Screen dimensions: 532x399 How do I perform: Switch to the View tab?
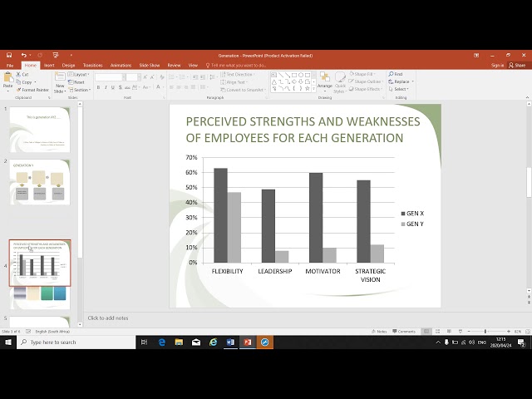click(x=193, y=65)
